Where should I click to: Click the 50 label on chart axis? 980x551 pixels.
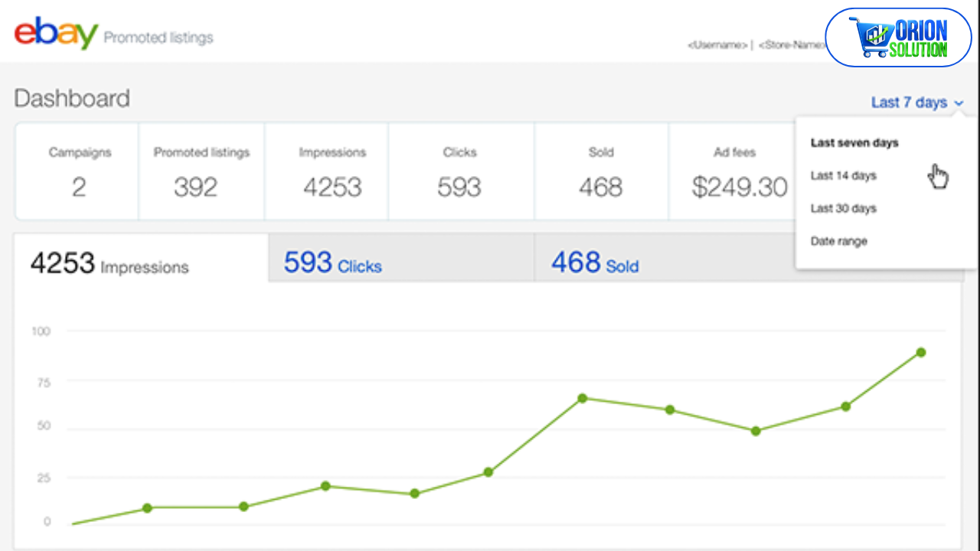tap(44, 426)
